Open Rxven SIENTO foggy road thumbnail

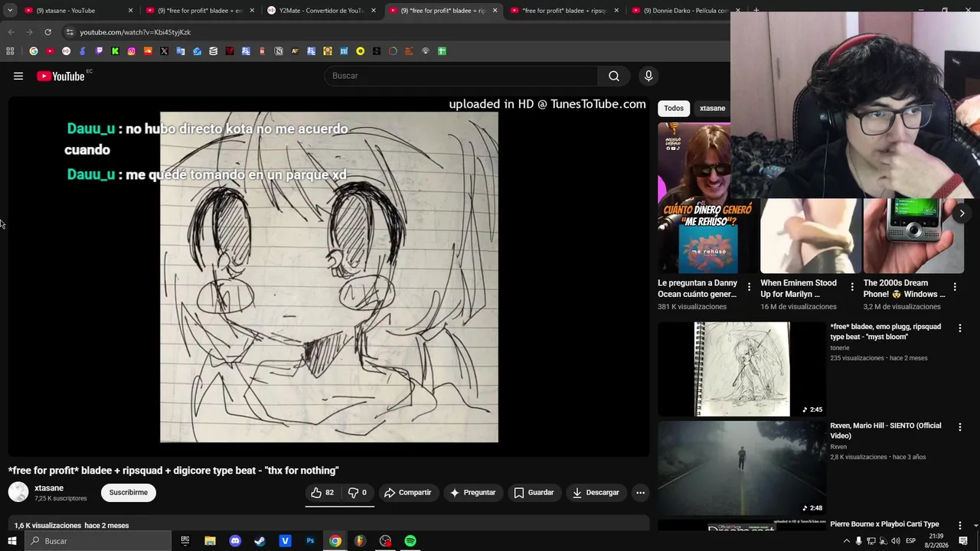click(x=742, y=468)
